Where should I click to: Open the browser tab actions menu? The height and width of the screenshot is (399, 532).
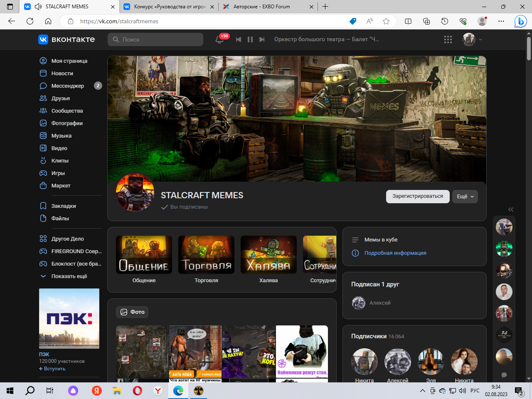point(10,7)
